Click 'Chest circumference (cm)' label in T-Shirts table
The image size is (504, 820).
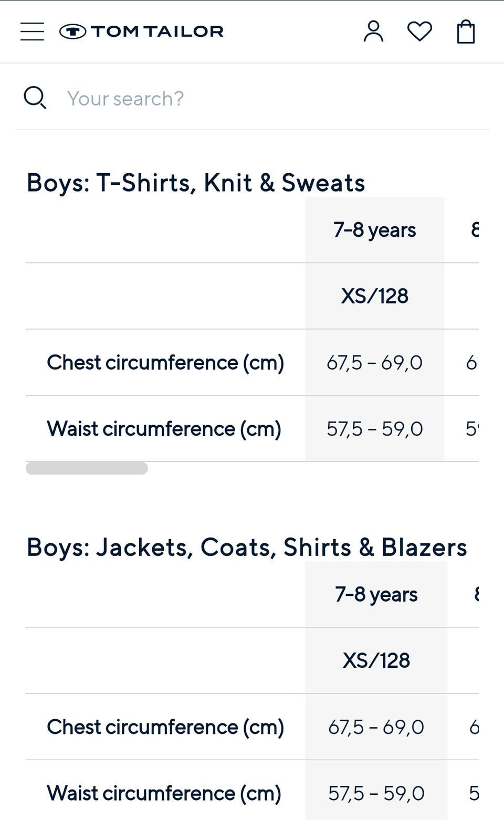(165, 363)
